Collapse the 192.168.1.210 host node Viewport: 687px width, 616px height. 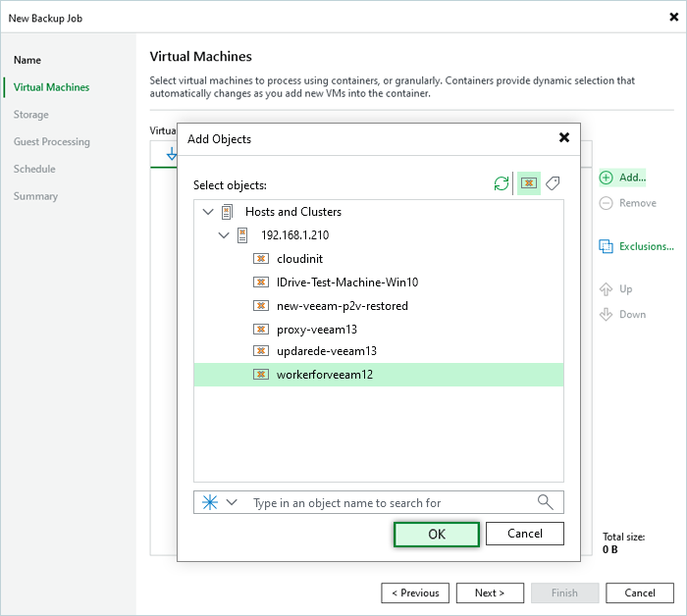(224, 235)
